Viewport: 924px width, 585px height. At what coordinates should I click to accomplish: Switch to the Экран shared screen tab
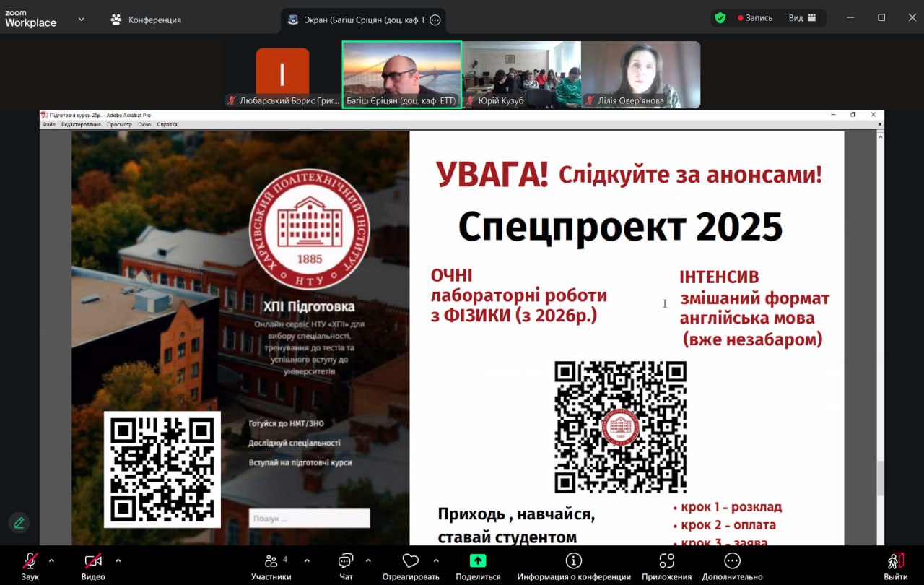(x=363, y=20)
